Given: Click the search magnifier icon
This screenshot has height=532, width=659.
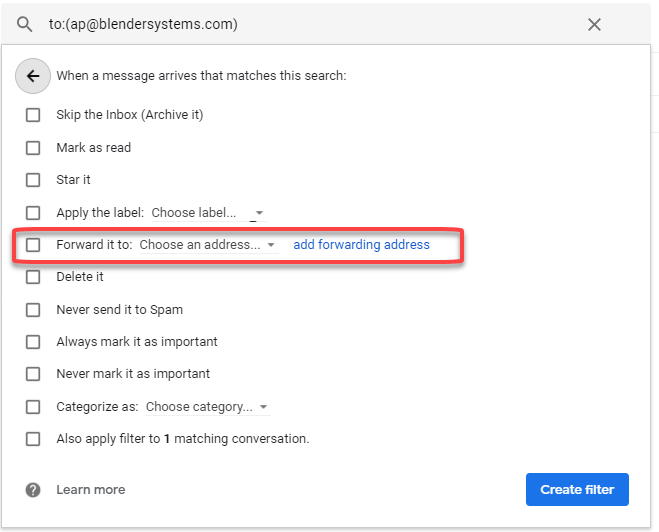Looking at the screenshot, I should click(x=25, y=24).
